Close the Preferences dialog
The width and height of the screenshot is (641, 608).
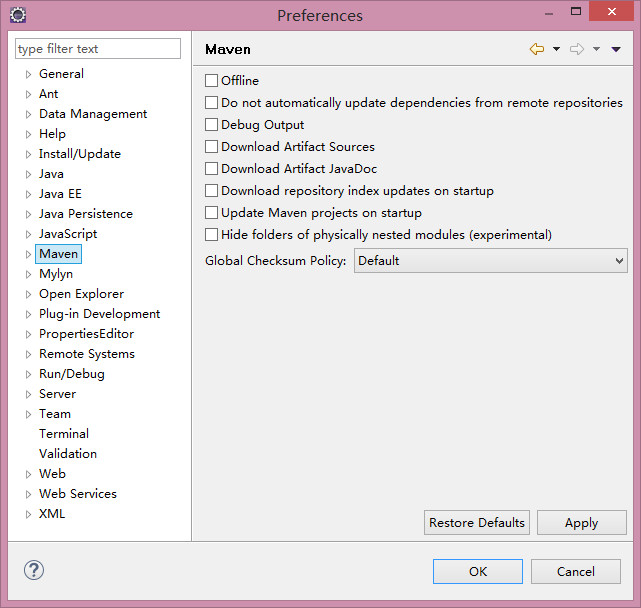612,11
